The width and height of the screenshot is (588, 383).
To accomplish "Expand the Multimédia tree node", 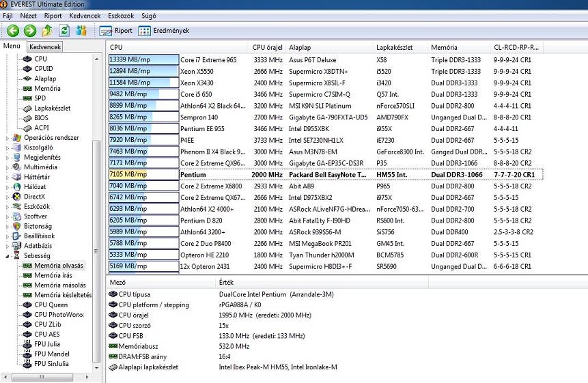I will (x=7, y=167).
